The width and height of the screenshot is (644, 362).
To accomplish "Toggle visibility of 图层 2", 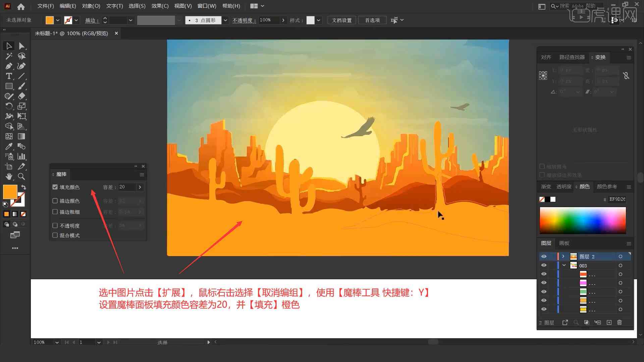I will [x=544, y=256].
